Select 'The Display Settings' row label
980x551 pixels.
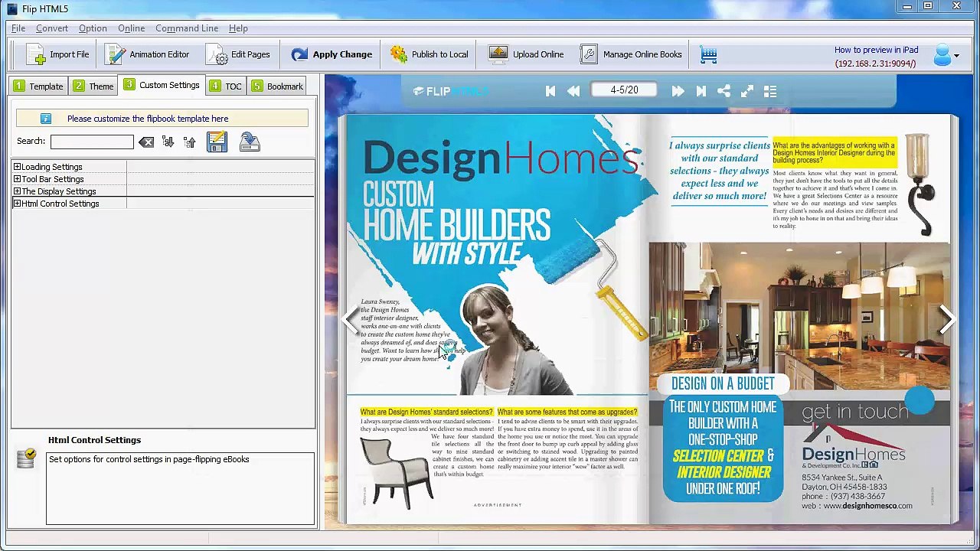pyautogui.click(x=59, y=191)
